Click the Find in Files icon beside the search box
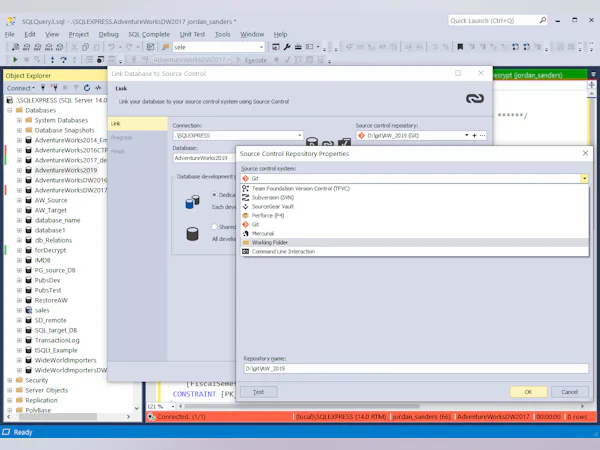Image resolution: width=600 pixels, height=450 pixels. 165,47
